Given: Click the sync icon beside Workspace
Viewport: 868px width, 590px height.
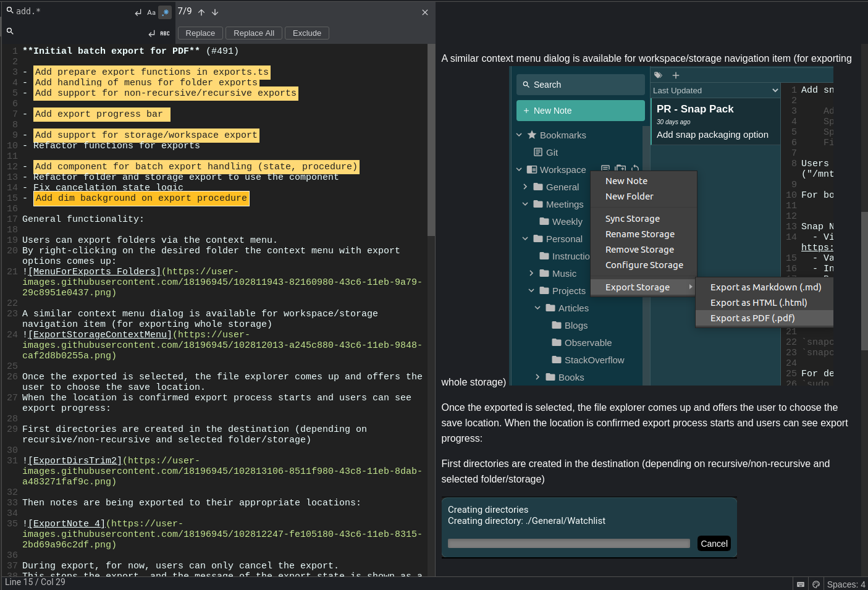Looking at the screenshot, I should click(635, 168).
